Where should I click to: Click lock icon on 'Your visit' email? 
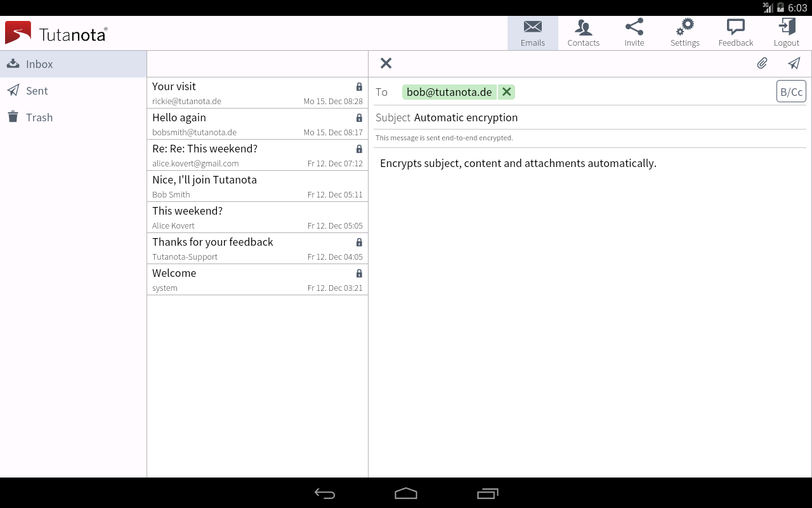click(x=359, y=87)
